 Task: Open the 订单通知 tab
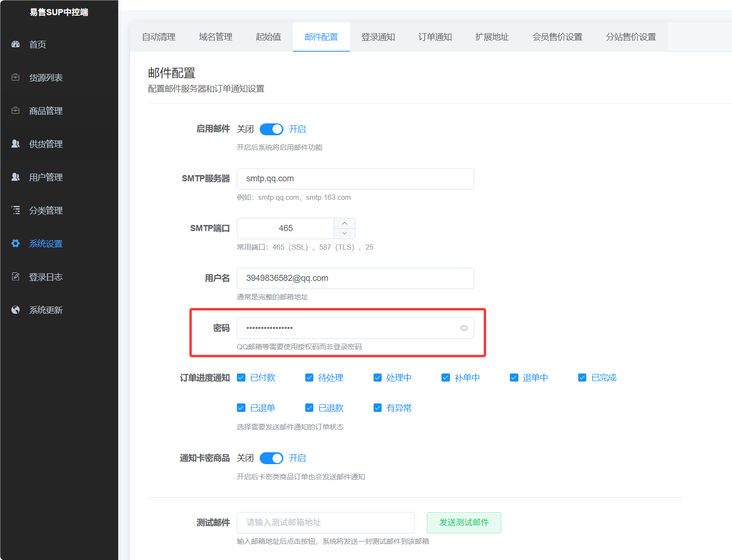click(434, 37)
